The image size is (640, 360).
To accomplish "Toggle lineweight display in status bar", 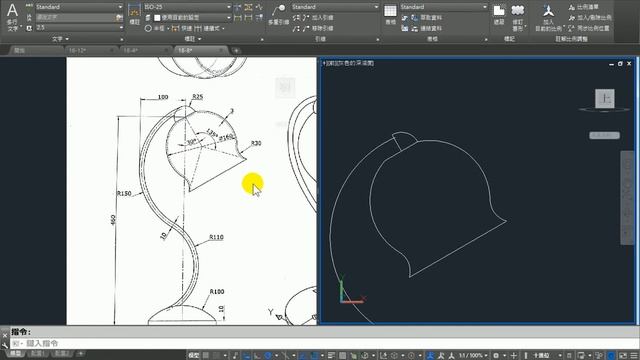I will click(x=331, y=355).
